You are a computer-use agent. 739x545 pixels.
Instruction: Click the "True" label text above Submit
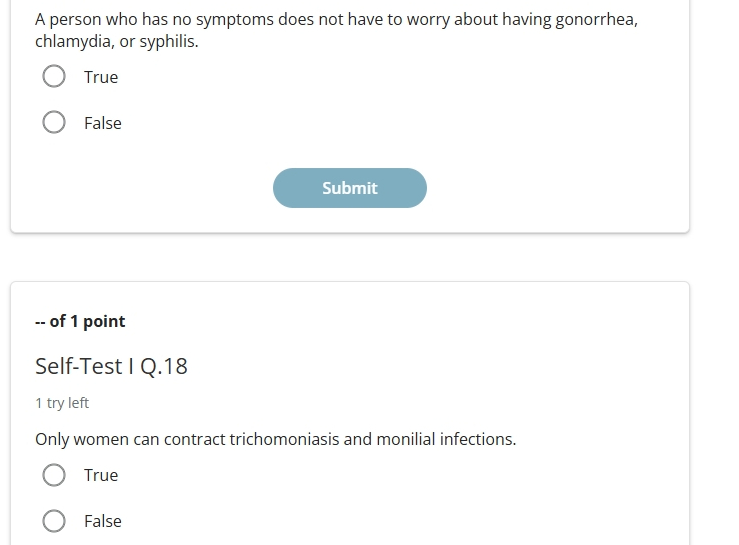pos(101,77)
